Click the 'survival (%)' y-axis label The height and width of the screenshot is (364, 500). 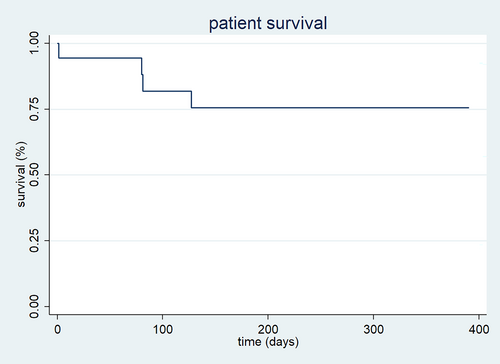(x=21, y=174)
